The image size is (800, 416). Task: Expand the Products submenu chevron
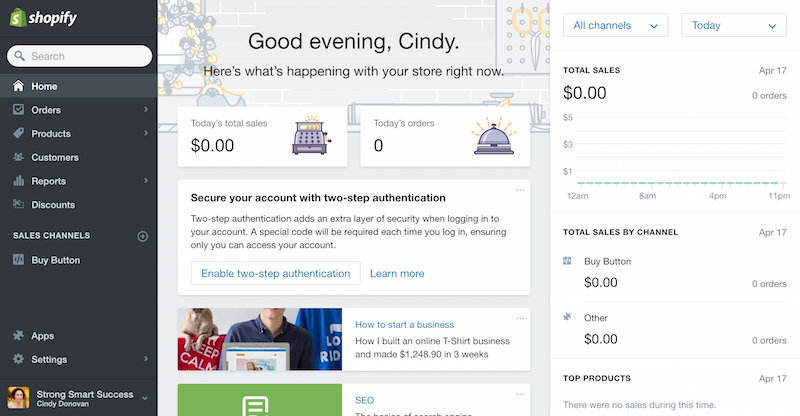146,134
